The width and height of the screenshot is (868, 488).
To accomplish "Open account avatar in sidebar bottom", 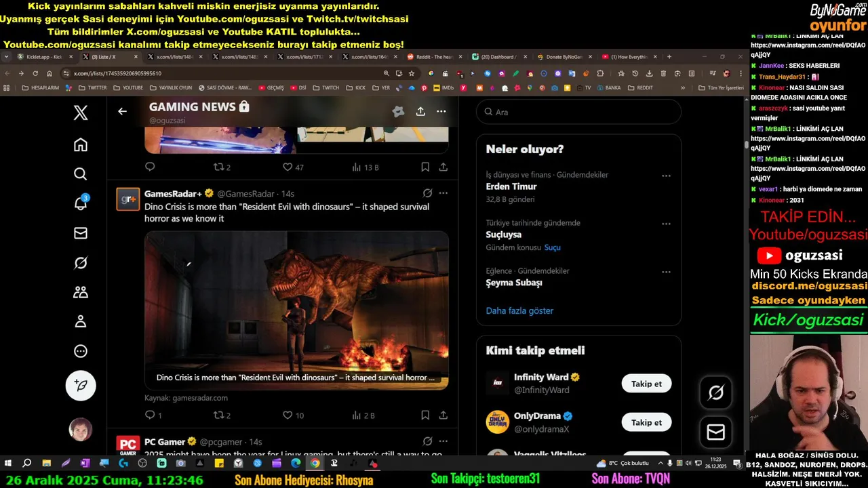I will [81, 429].
